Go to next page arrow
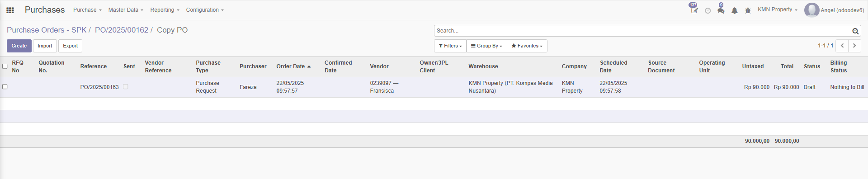Screen dimensions: 868x179 (854, 46)
